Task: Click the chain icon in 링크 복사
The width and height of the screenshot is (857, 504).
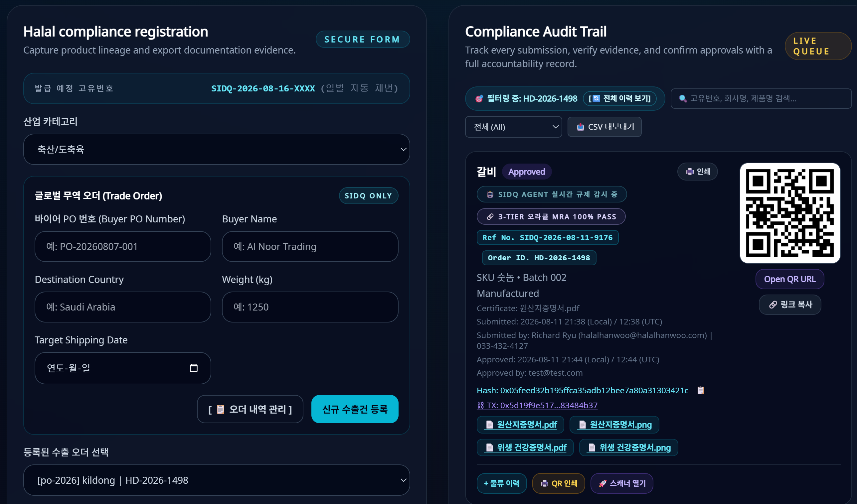Action: (773, 305)
